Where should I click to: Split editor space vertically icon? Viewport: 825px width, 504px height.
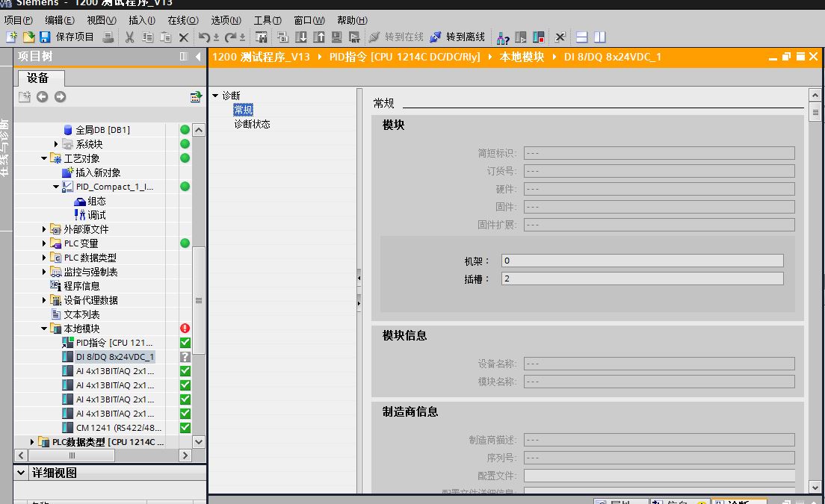(x=600, y=37)
